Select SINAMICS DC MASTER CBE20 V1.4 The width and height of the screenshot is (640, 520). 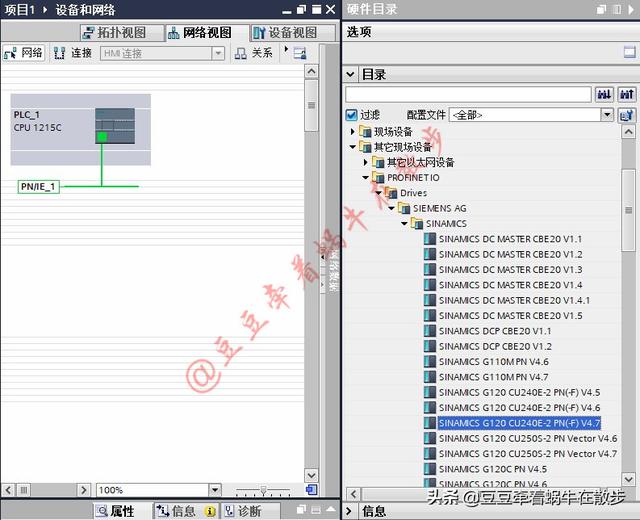pos(511,285)
